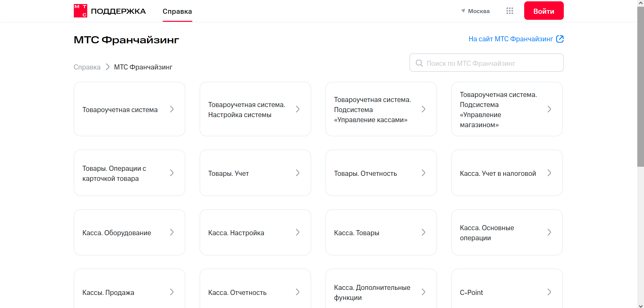Open Касса. Товары section
Screen dimensions: 644x308
click(381, 232)
